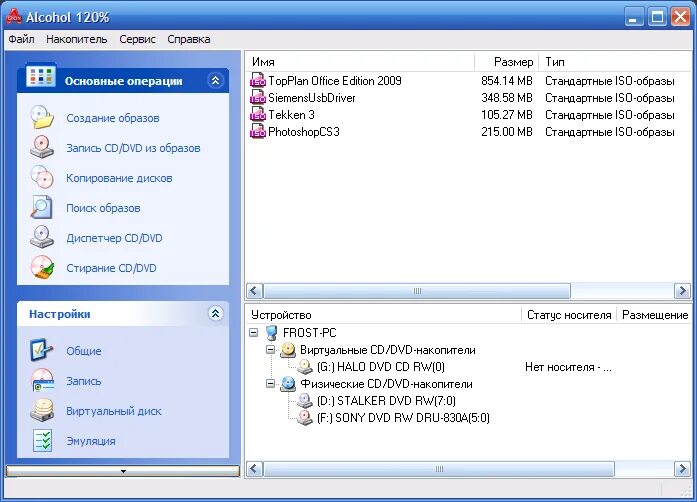The width and height of the screenshot is (697, 502).
Task: Sort image list by Имя column
Action: tap(360, 62)
